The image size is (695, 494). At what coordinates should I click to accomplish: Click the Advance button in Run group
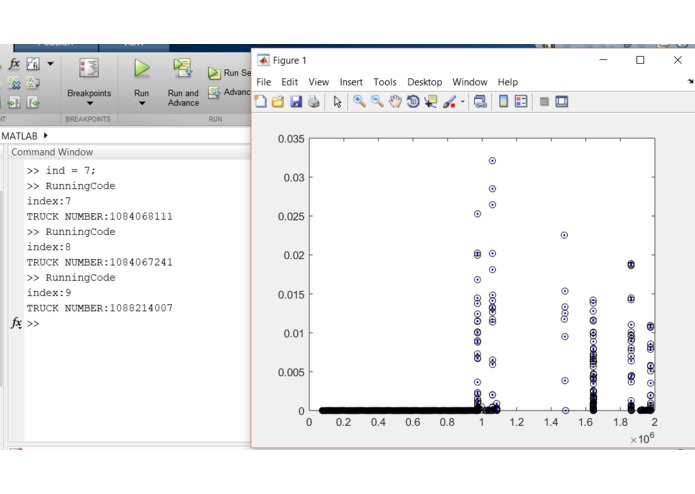tap(229, 92)
